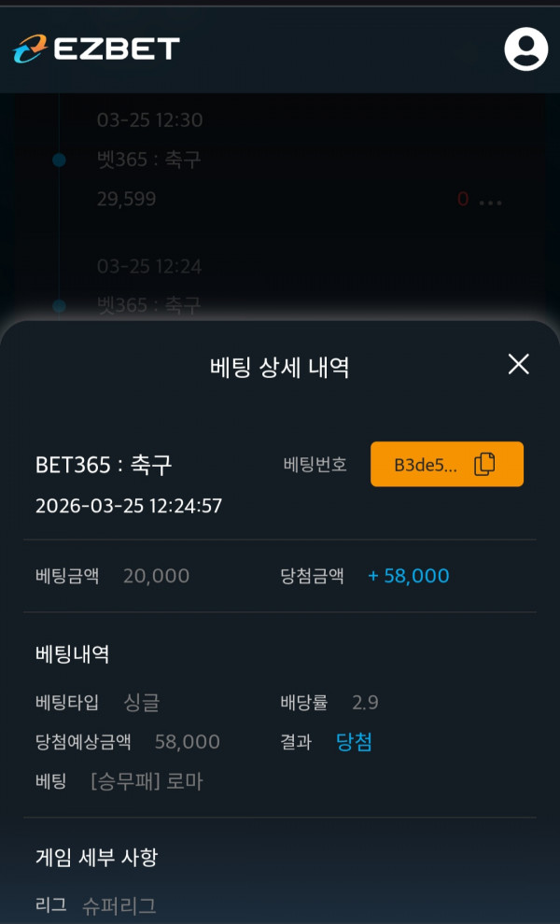
Task: Open the user profile avatar
Action: (526, 49)
